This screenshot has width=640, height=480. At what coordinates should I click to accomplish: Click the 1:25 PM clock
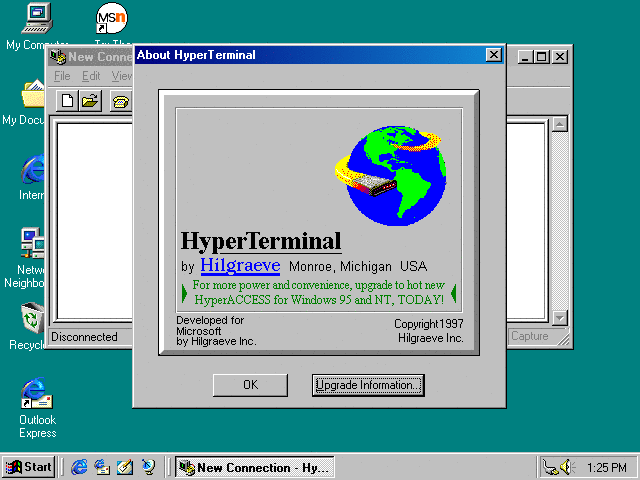click(606, 467)
